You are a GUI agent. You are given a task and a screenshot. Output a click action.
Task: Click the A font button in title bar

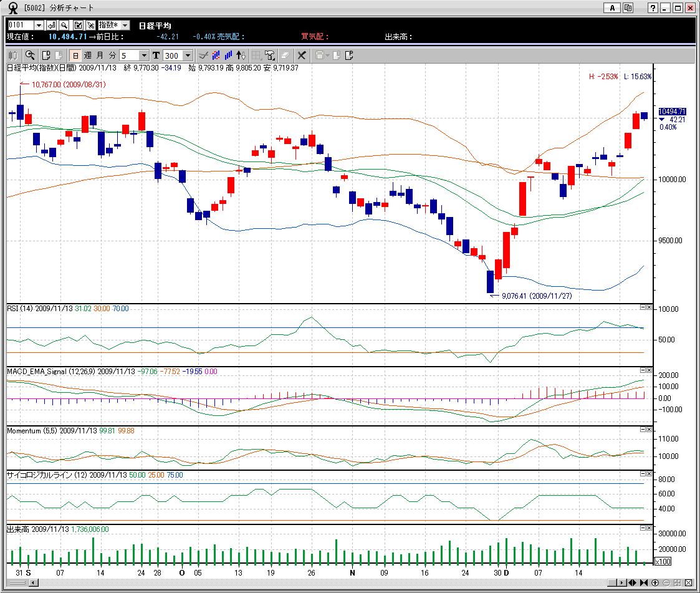click(612, 7)
